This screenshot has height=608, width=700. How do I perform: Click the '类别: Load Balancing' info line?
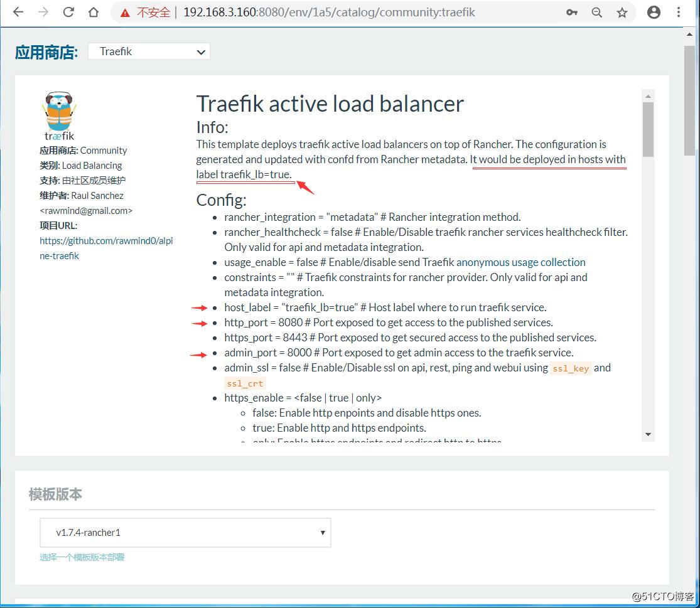81,166
